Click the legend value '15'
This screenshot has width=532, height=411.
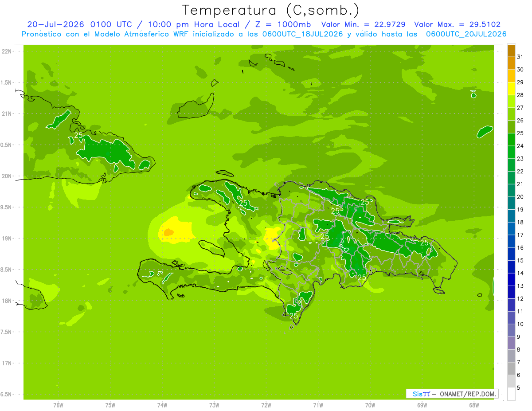[x=521, y=260]
